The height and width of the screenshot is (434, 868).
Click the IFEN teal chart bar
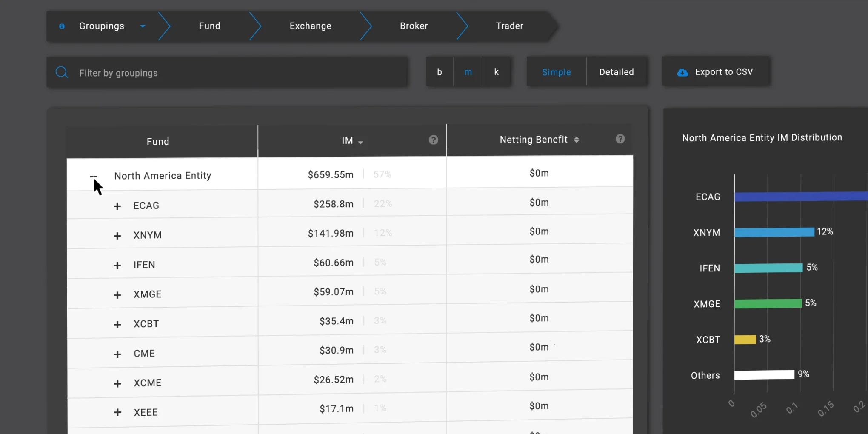point(768,268)
